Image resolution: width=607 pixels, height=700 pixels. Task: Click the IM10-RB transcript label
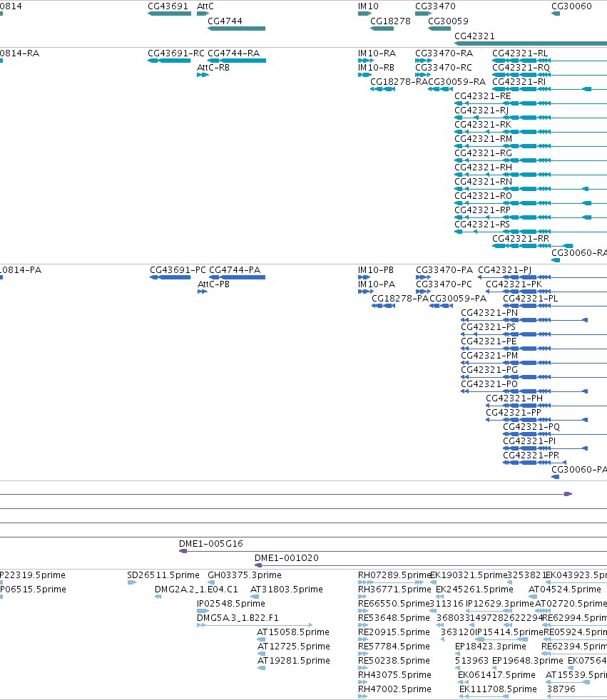(x=376, y=68)
